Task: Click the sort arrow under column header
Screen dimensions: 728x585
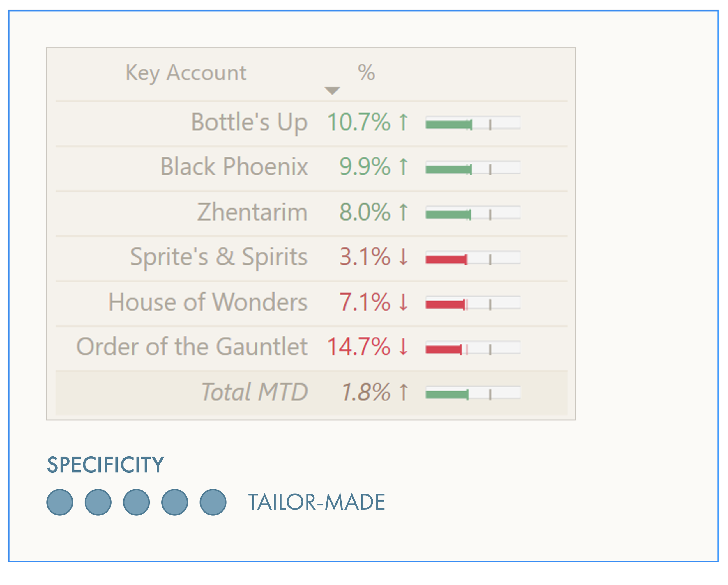Action: (x=332, y=91)
